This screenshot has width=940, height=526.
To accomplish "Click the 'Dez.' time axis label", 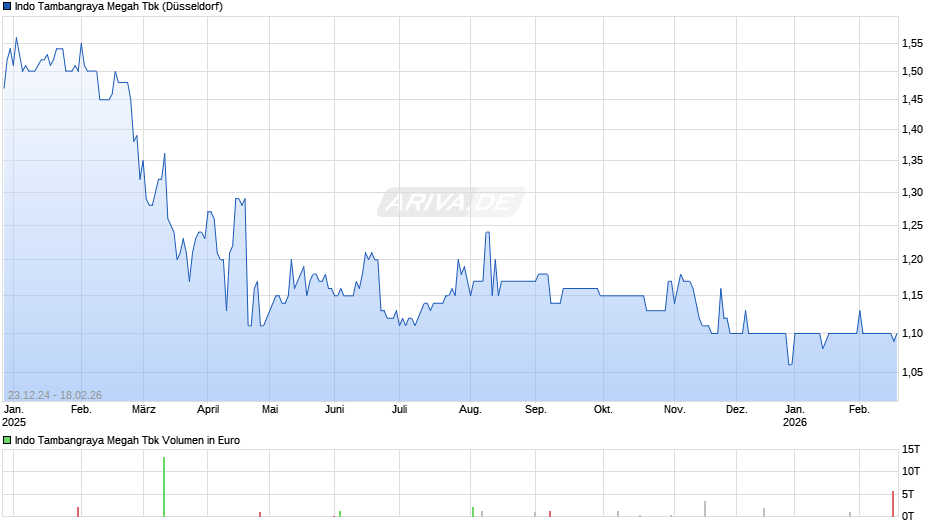I will pyautogui.click(x=737, y=410).
